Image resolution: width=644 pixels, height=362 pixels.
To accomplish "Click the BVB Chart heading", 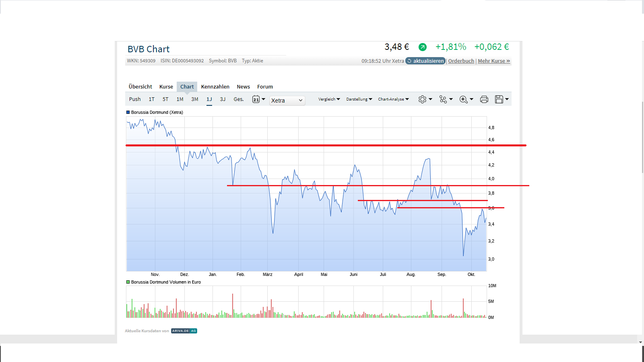I will pos(149,49).
